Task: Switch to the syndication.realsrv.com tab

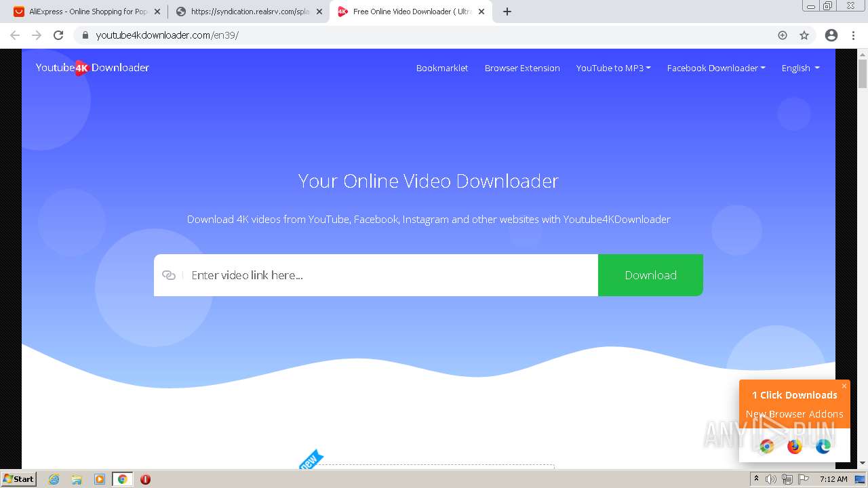Action: pyautogui.click(x=249, y=12)
